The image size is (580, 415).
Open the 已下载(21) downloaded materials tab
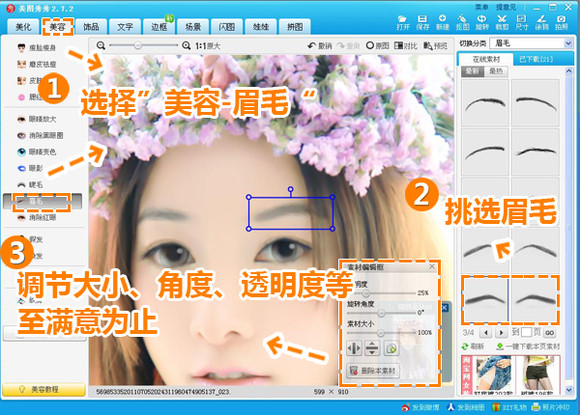[536, 59]
